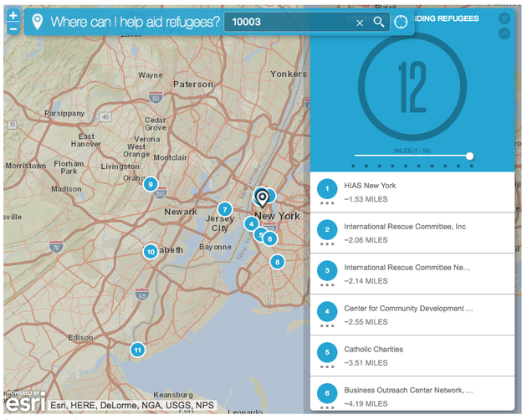Open International Rescue Committee Ne… result
The image size is (527, 420).
(412, 274)
